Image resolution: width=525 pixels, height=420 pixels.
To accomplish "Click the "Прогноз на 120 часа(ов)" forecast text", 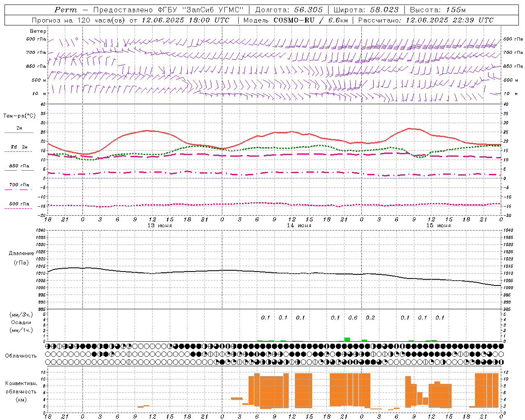I will pyautogui.click(x=79, y=20).
